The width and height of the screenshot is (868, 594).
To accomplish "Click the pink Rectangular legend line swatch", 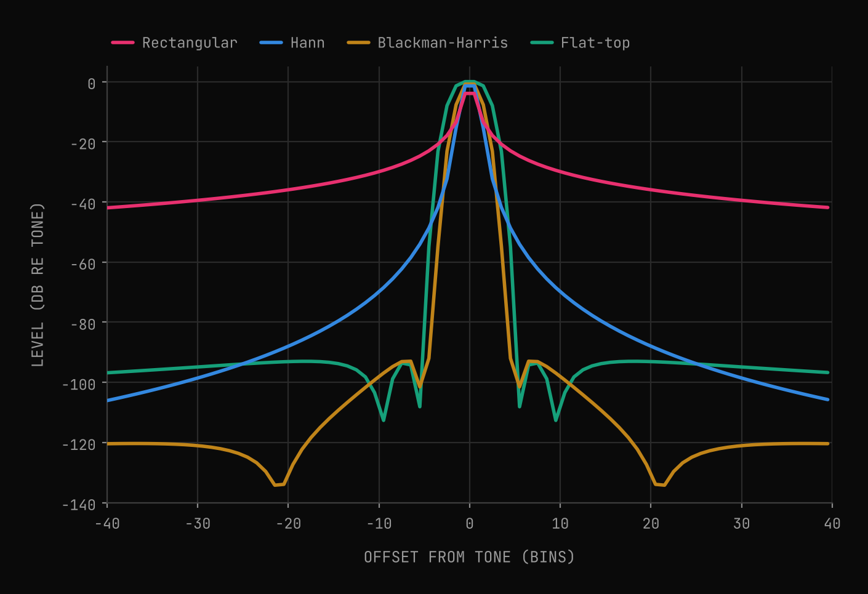I will pos(123,42).
